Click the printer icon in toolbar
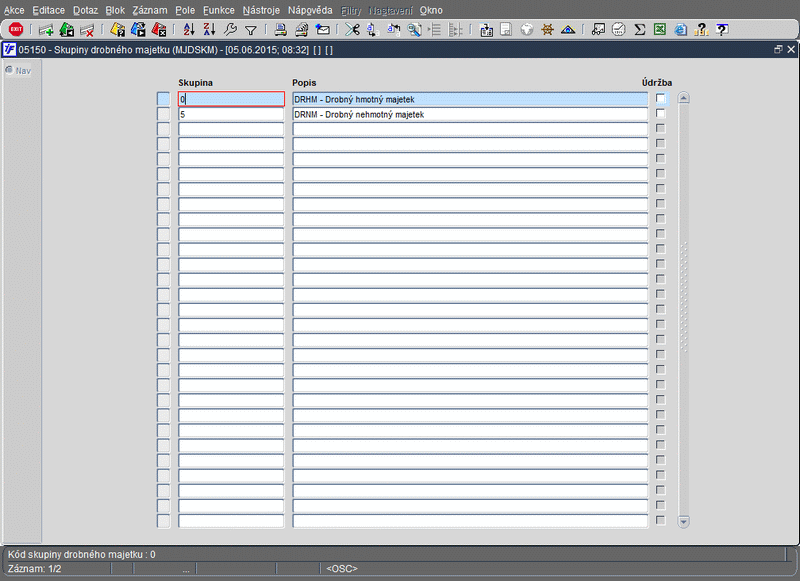 pos(280,30)
